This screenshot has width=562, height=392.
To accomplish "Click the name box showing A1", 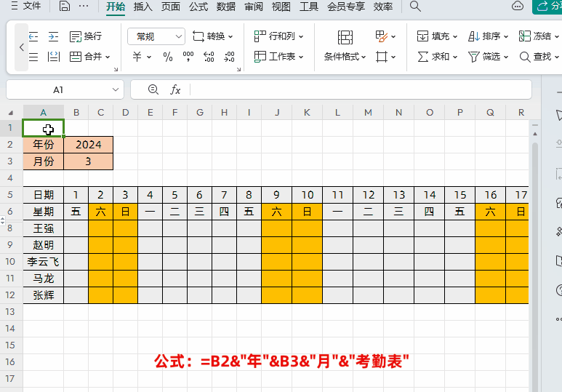I will pos(58,89).
